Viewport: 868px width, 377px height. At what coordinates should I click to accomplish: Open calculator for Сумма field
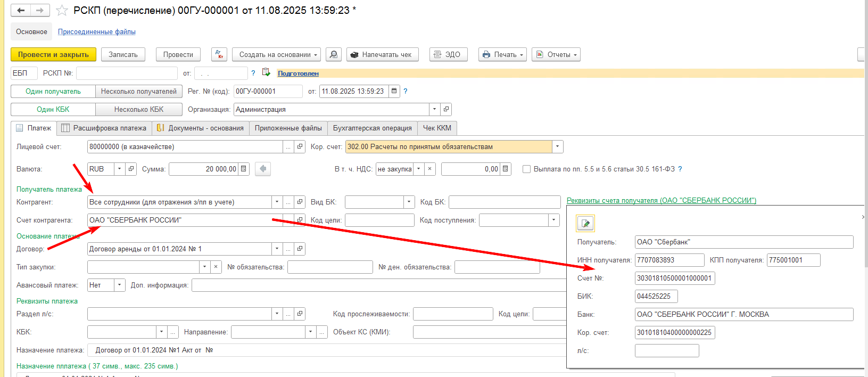coord(244,169)
